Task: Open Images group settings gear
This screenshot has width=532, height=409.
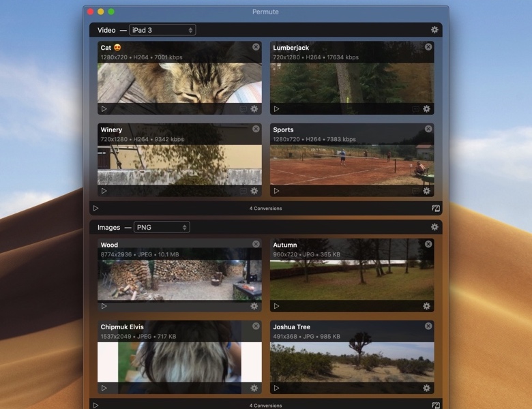Action: click(x=434, y=227)
